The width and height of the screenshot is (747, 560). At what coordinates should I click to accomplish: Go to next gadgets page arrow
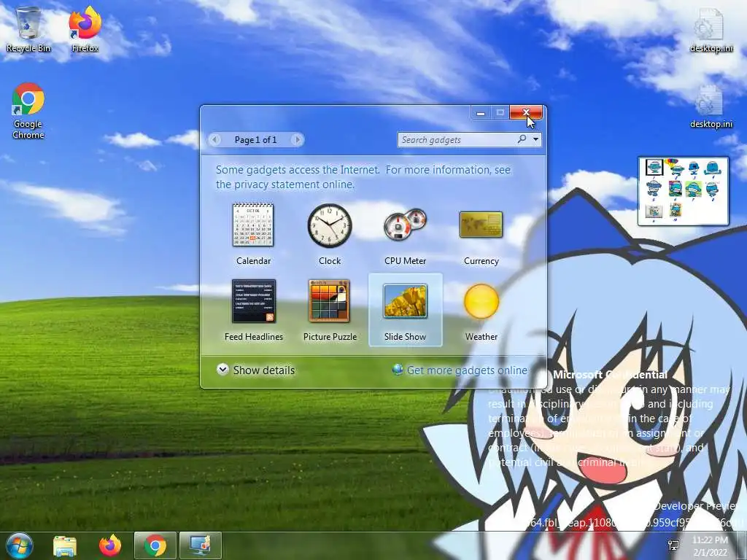coord(298,139)
